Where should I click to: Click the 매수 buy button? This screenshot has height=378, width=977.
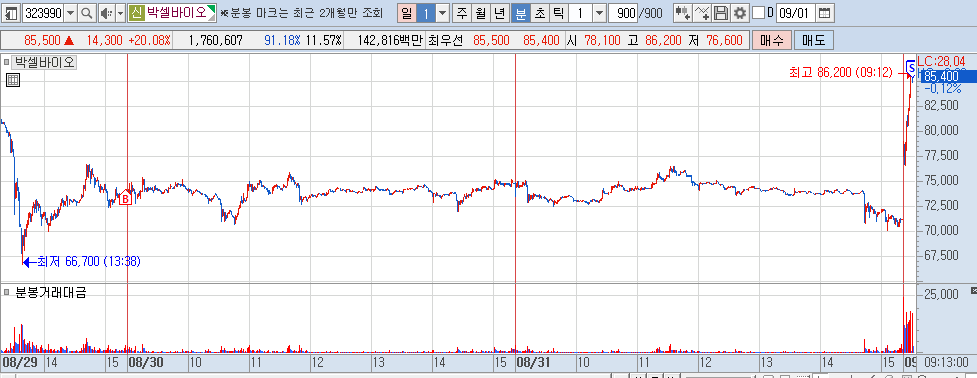[771, 40]
